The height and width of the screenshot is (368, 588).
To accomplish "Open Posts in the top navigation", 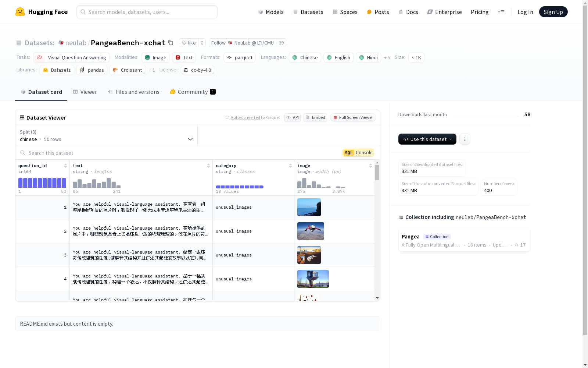I will click(x=378, y=12).
